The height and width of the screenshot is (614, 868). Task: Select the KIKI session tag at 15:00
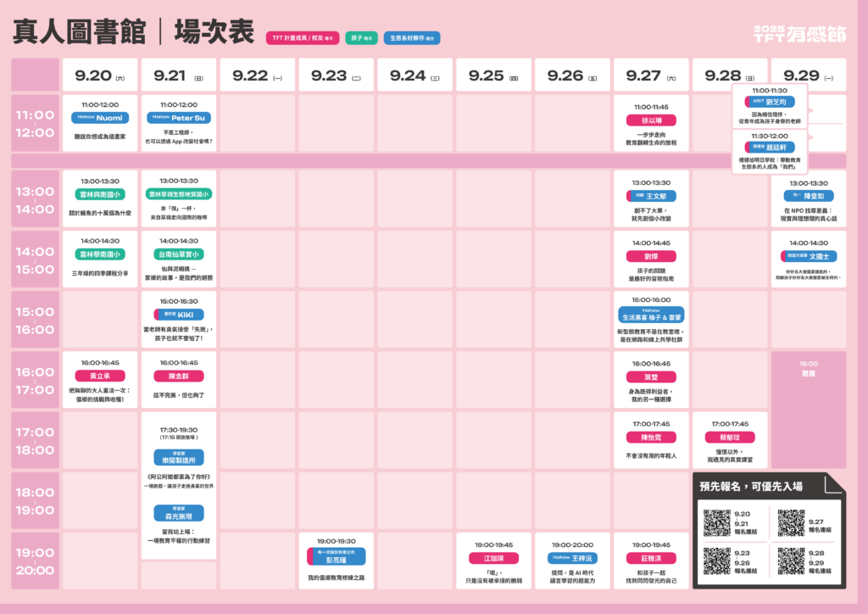tap(179, 315)
